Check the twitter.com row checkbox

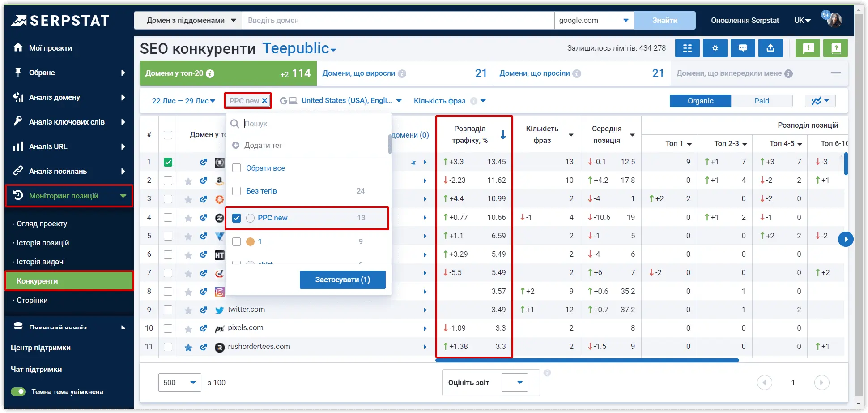(x=168, y=310)
